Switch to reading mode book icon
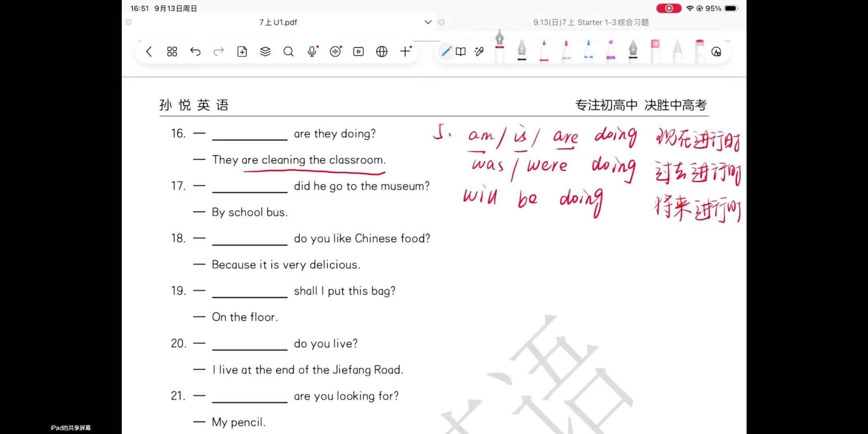The width and height of the screenshot is (868, 434). point(461,51)
